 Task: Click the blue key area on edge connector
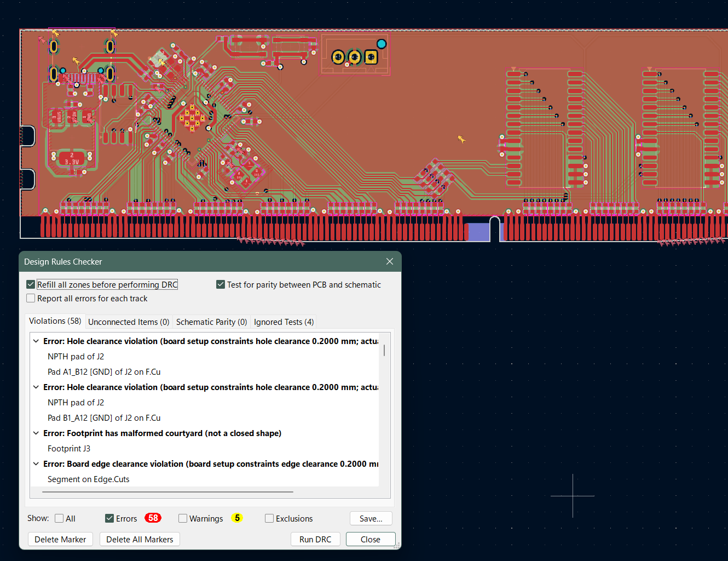[x=478, y=231]
